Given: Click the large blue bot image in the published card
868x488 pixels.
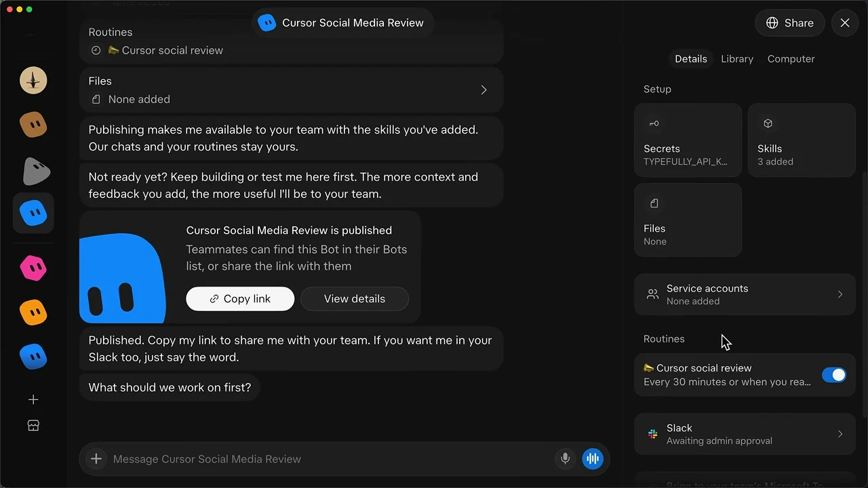Looking at the screenshot, I should (123, 278).
